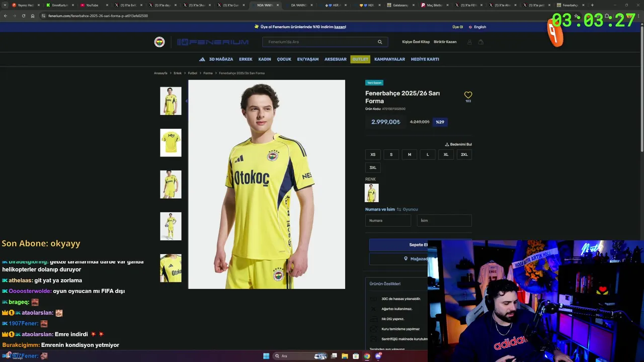Open Kişiye Özel Kitap link
Screen dimensions: 644x362
click(416, 42)
